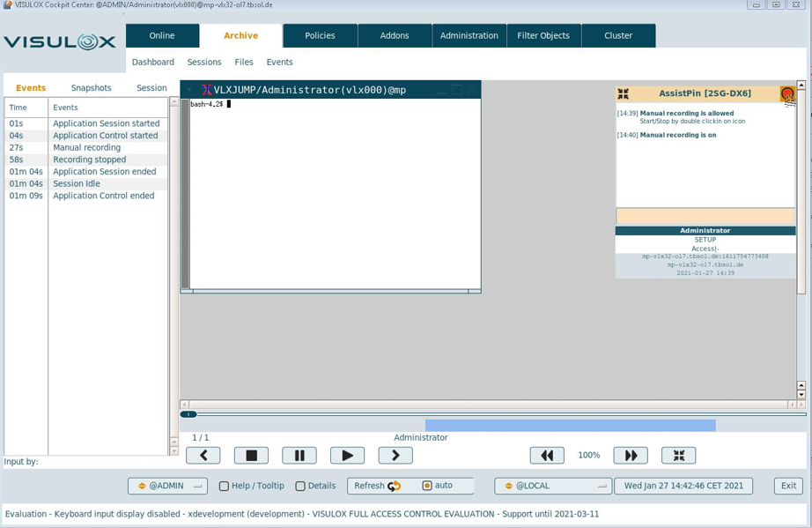Click the fit-to-screen icon beside fast-forward
Screen dimensions: 812x528
point(678,455)
